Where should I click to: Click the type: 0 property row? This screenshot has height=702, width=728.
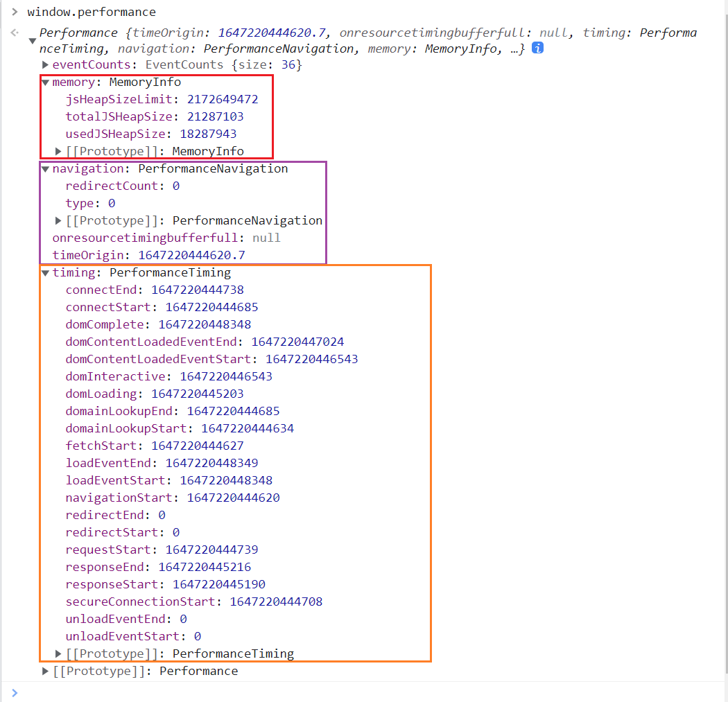pos(90,203)
